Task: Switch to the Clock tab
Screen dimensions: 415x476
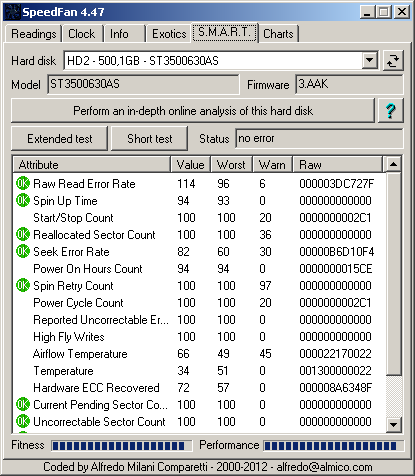Action: tap(82, 34)
